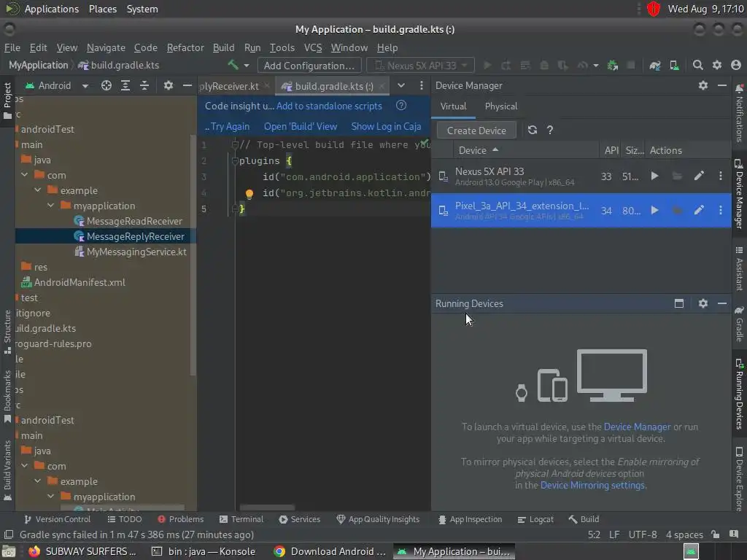The image size is (747, 560).
Task: Click Add Configuration button
Action: click(x=309, y=65)
